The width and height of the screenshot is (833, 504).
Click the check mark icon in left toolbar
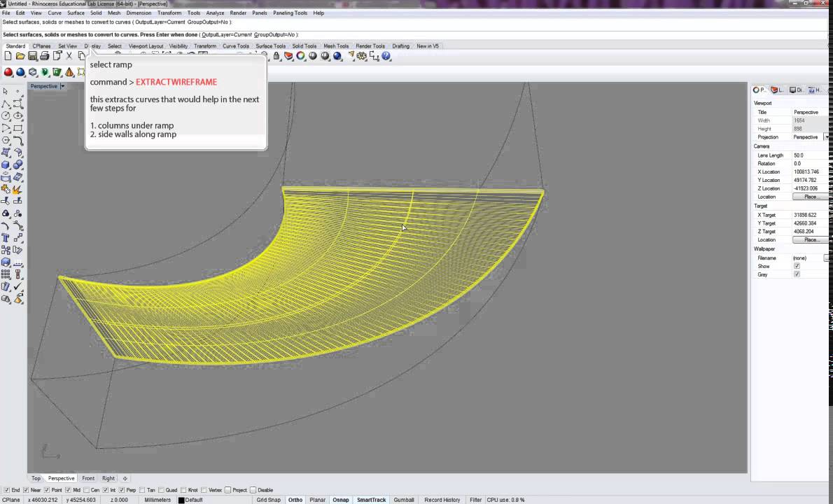(18, 287)
